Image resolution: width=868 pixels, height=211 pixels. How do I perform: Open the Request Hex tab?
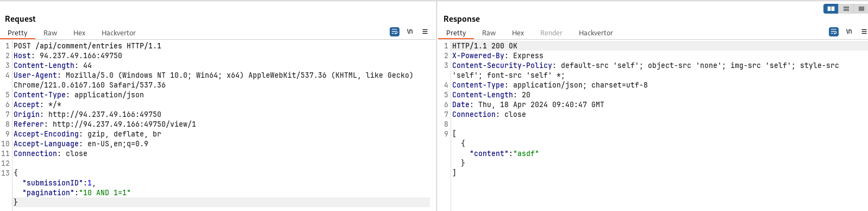click(79, 33)
